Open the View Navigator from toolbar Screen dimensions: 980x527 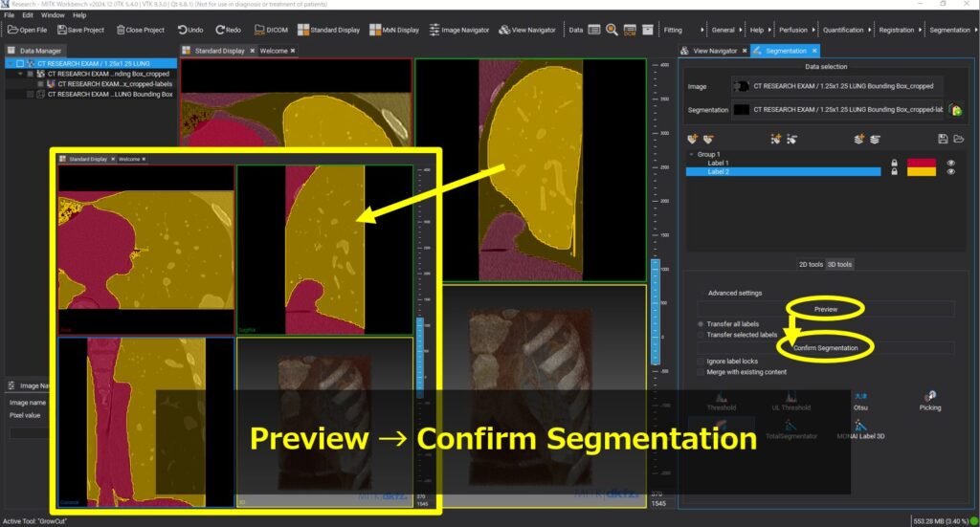point(527,30)
